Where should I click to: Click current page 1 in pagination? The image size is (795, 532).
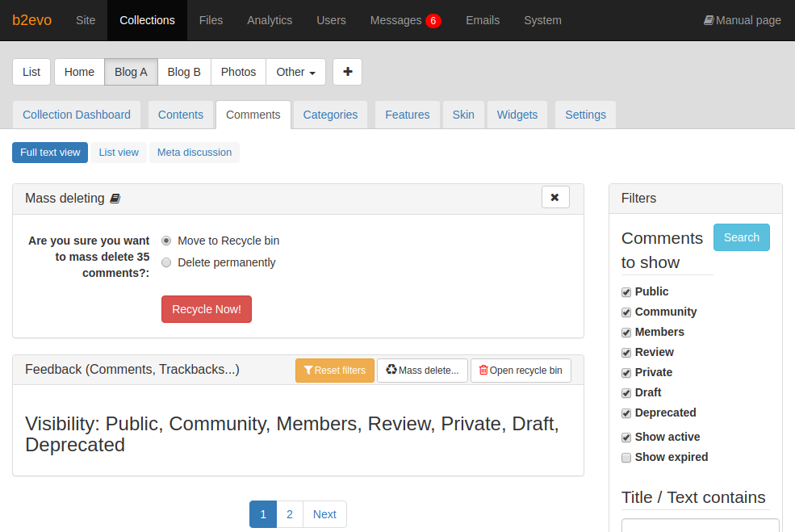[263, 514]
